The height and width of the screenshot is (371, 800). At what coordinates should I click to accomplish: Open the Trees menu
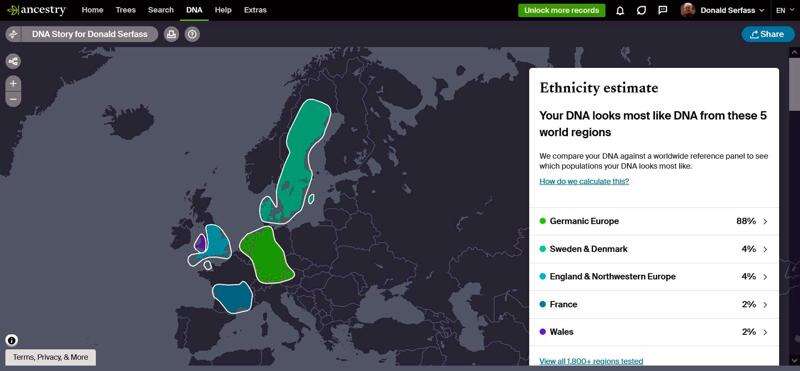[126, 10]
